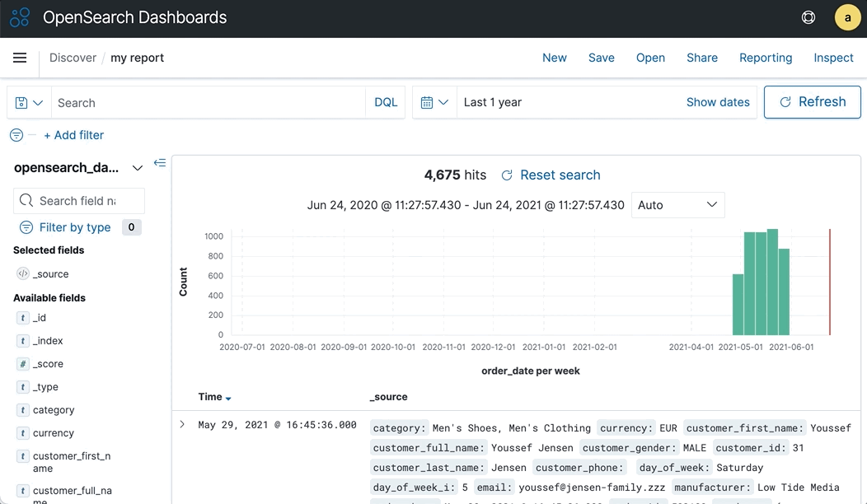The image size is (867, 504).
Task: Click the 'my report' breadcrumb
Action: pos(137,58)
